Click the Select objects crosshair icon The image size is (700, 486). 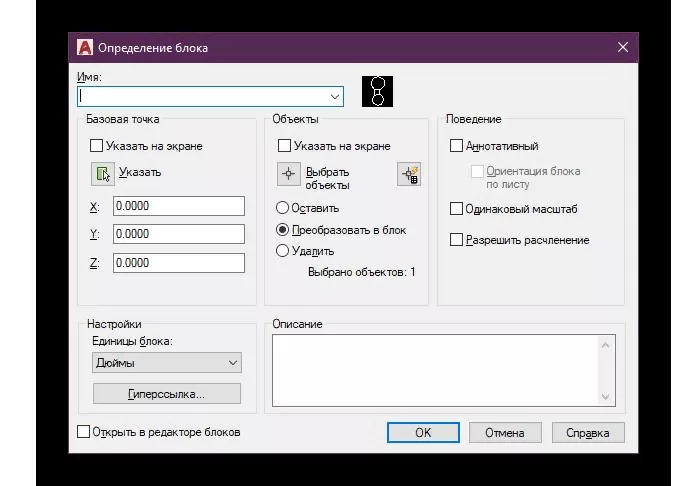(288, 174)
